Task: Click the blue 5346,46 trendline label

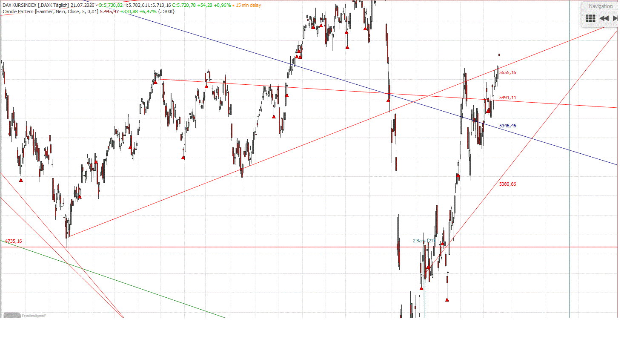Action: click(508, 126)
